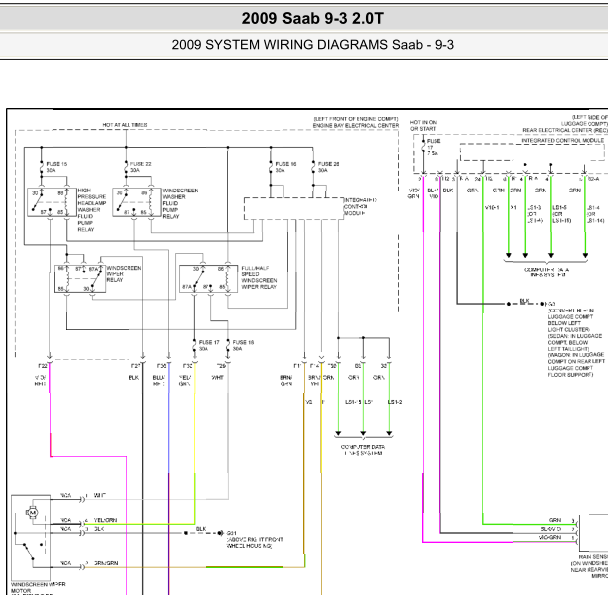Click the 'WHT' wire label above F29 wire
The height and width of the screenshot is (595, 608).
pos(218,377)
